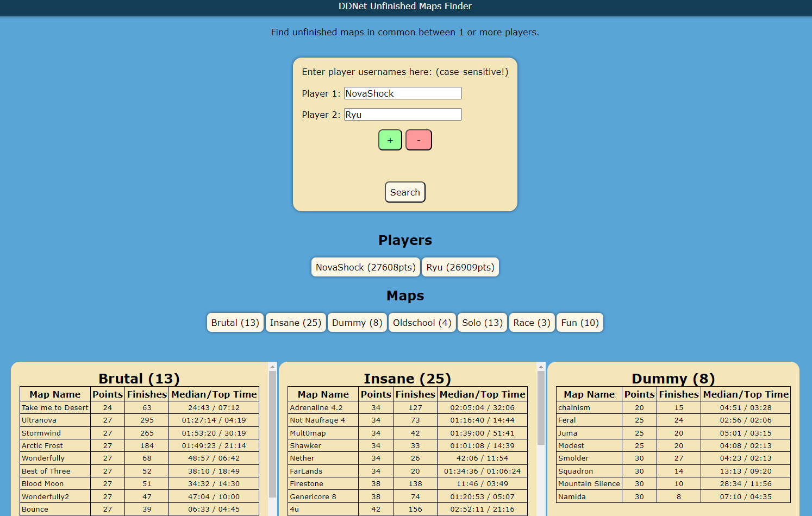Viewport: 812px width, 516px height.
Task: Select the Smolder map name
Action: tap(573, 458)
